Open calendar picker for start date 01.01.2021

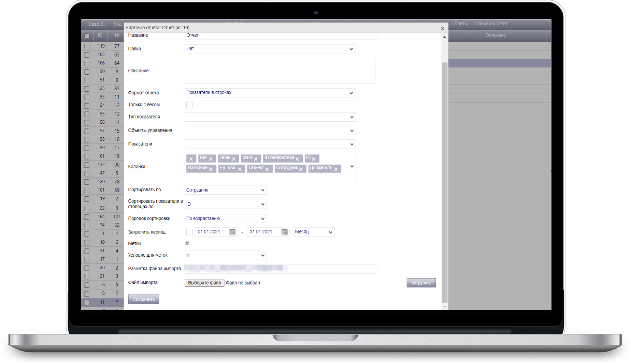[x=232, y=232]
